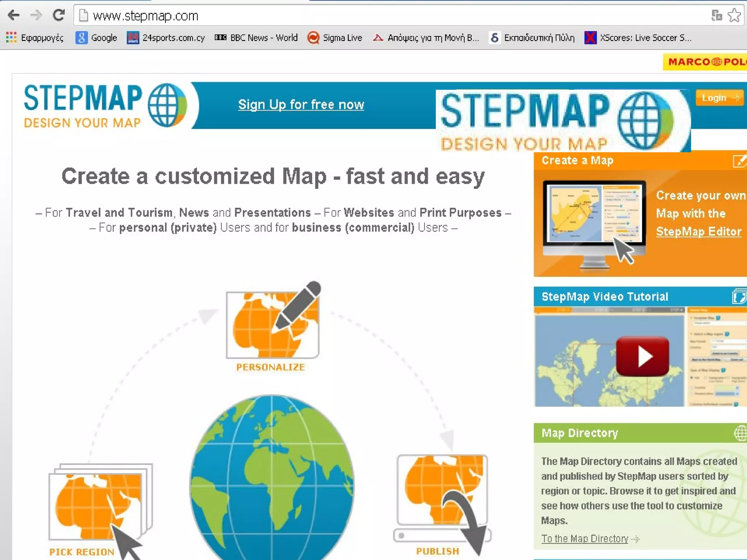Click the Create a customized Map heading
This screenshot has width=747, height=560.
[273, 176]
